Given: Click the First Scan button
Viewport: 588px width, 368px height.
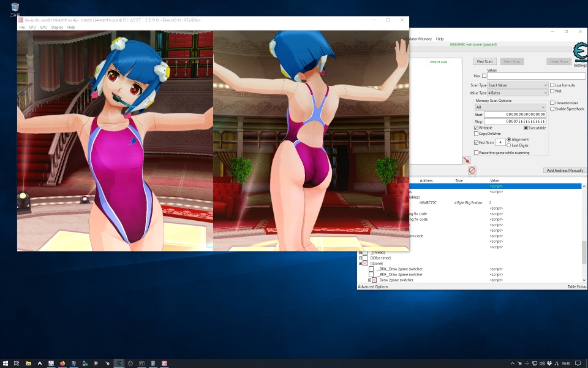Looking at the screenshot, I should click(485, 61).
